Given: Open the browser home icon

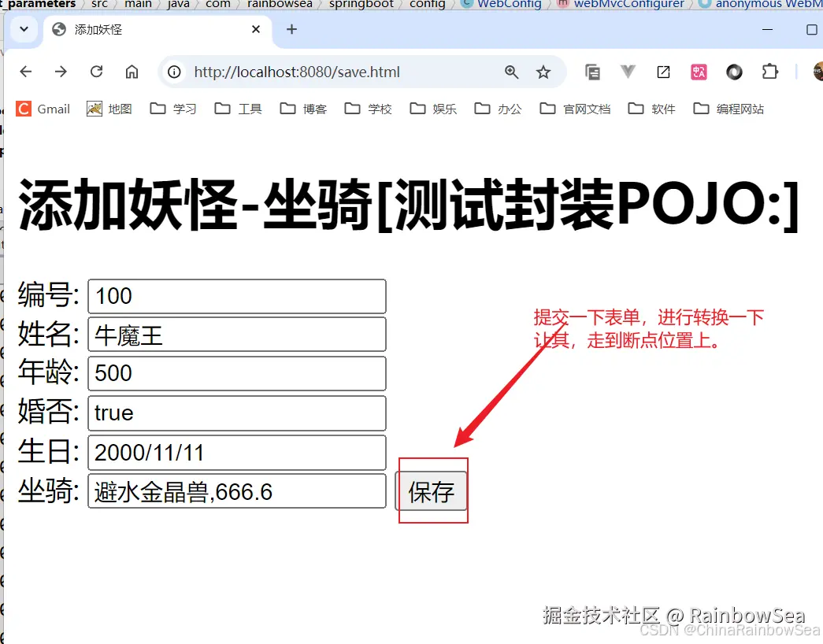Looking at the screenshot, I should [x=132, y=71].
